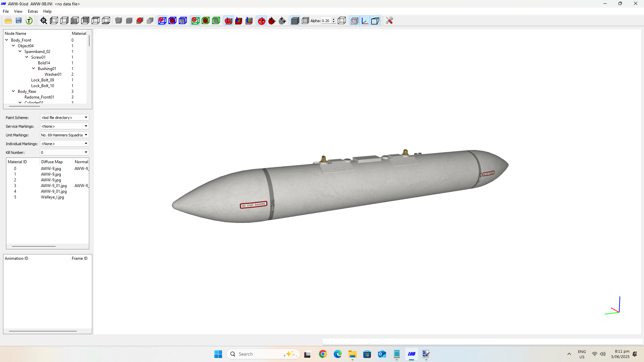644x362 pixels.
Task: Open Google Chrome from the taskbar
Action: (x=323, y=354)
